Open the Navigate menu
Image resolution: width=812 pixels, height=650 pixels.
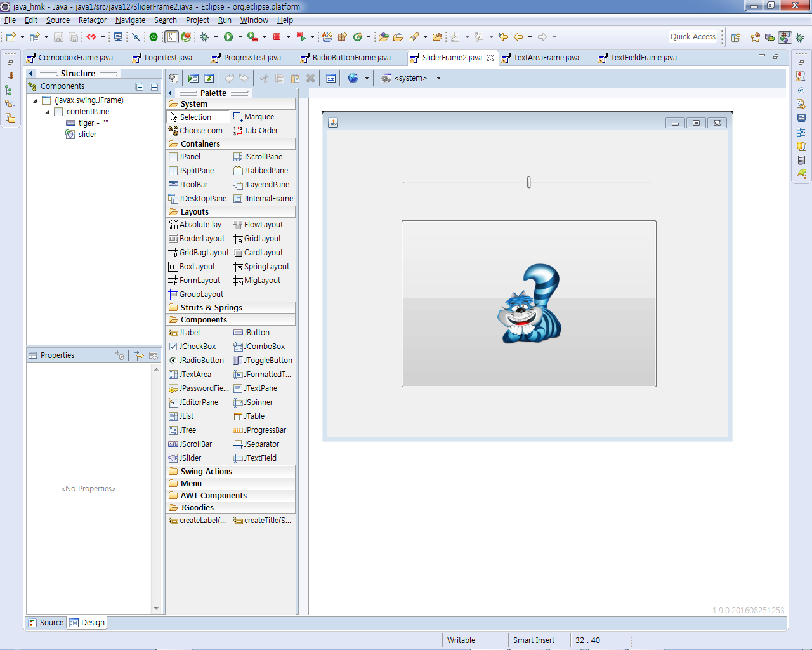[x=130, y=20]
